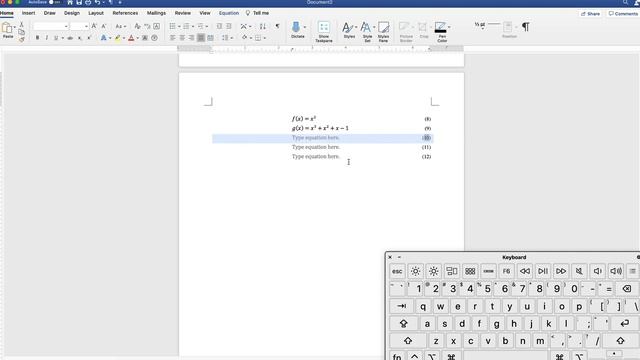Switch to the Draw tab
Screen dimensions: 640x360
49,13
